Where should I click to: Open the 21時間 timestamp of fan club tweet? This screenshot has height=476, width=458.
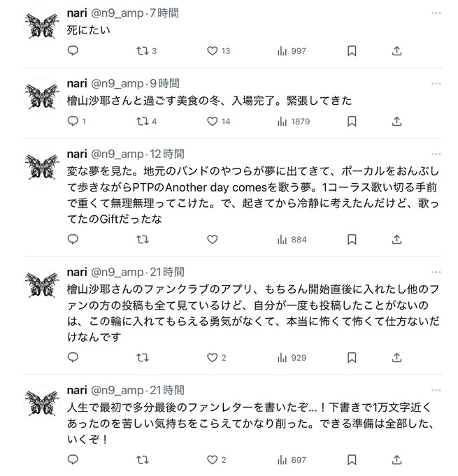click(x=167, y=272)
